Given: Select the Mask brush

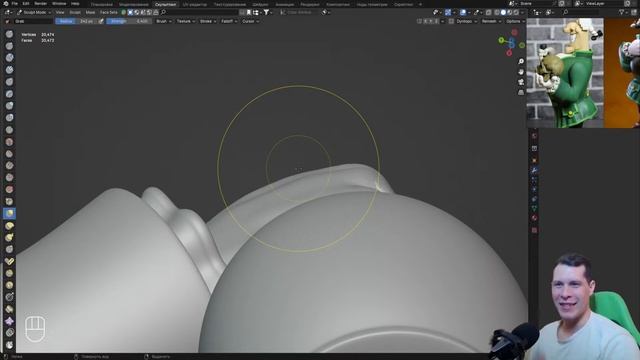Looking at the screenshot, I should 9,345.
